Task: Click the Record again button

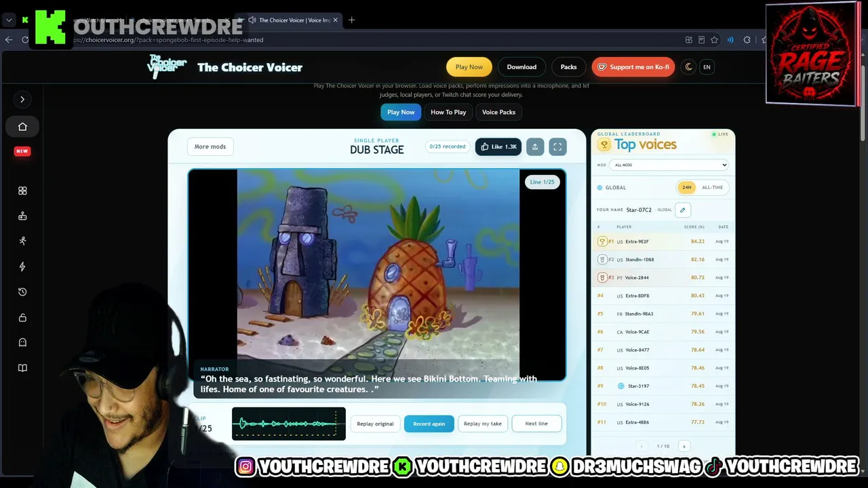Action: click(x=429, y=424)
